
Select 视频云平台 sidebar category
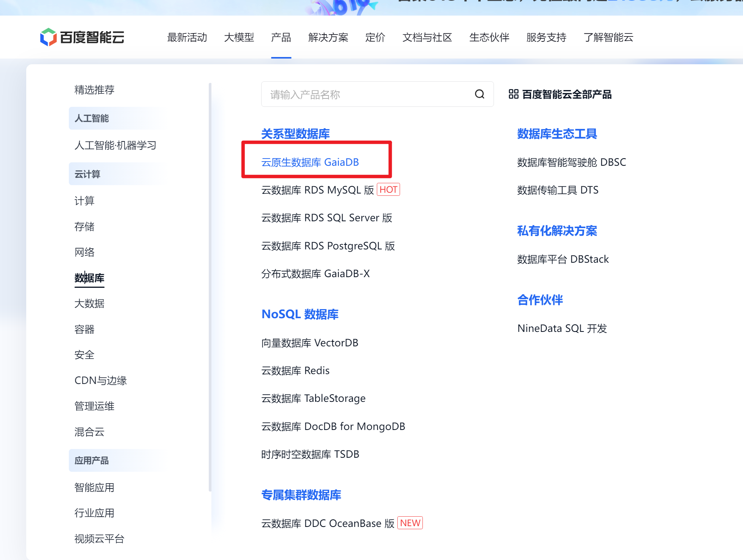point(99,539)
